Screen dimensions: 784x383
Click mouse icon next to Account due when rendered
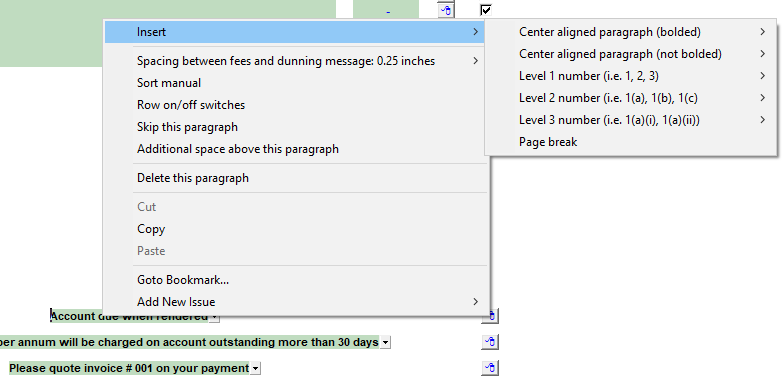click(x=490, y=316)
